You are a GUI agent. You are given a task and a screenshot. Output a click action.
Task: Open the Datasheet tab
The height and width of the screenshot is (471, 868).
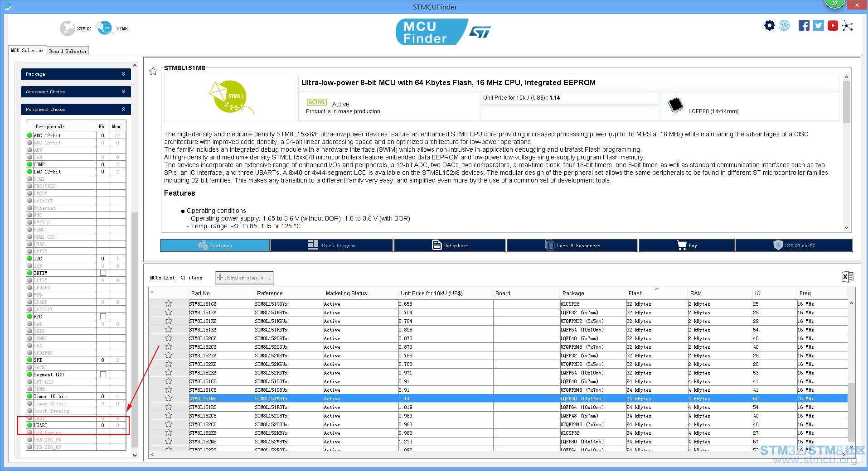tap(450, 245)
